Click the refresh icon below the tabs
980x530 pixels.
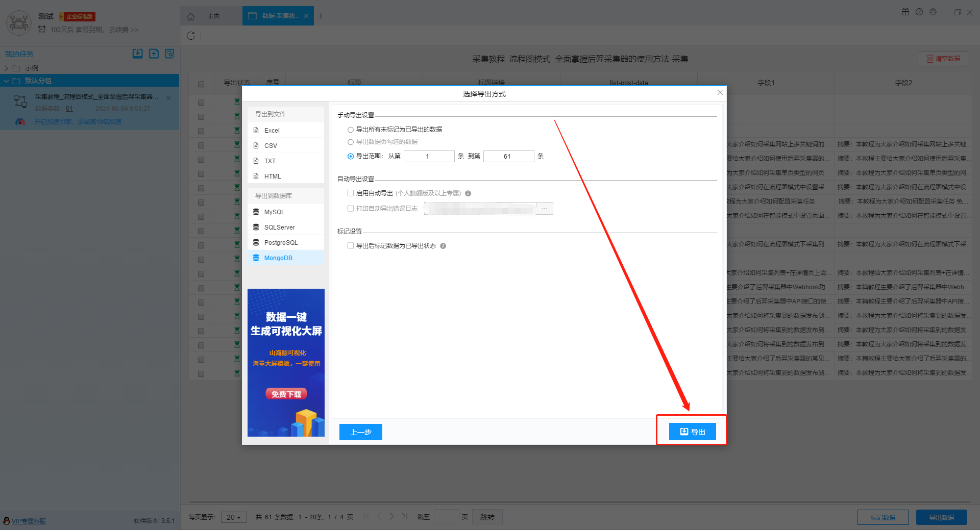[191, 36]
